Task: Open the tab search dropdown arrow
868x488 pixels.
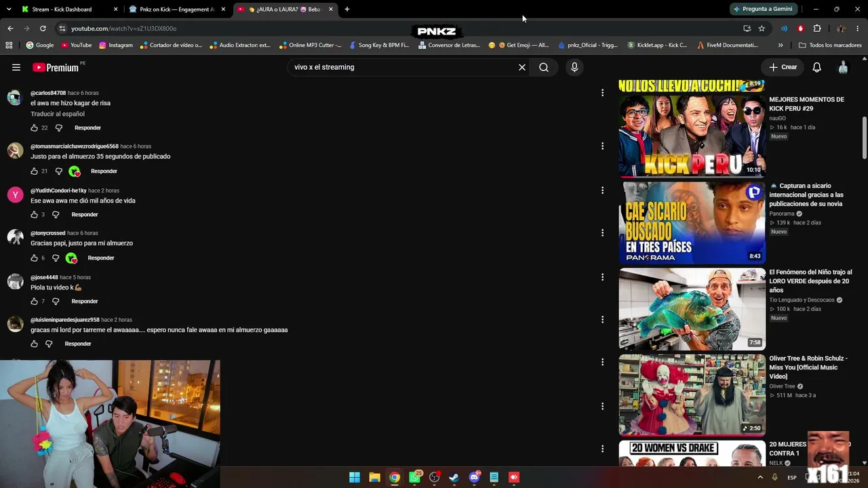Action: [8, 9]
